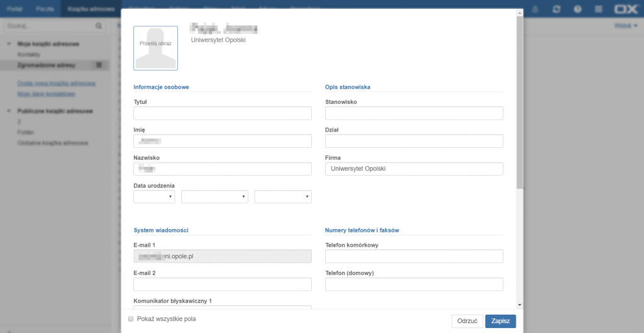Image resolution: width=644 pixels, height=333 pixels.
Task: Open the help question mark icon
Action: click(577, 9)
